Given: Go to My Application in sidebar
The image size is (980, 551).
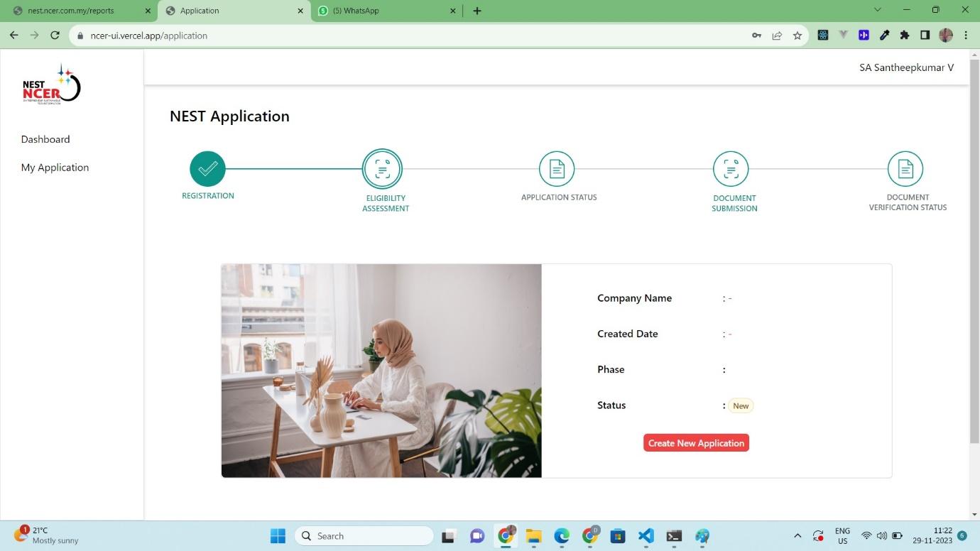Looking at the screenshot, I should pyautogui.click(x=55, y=168).
